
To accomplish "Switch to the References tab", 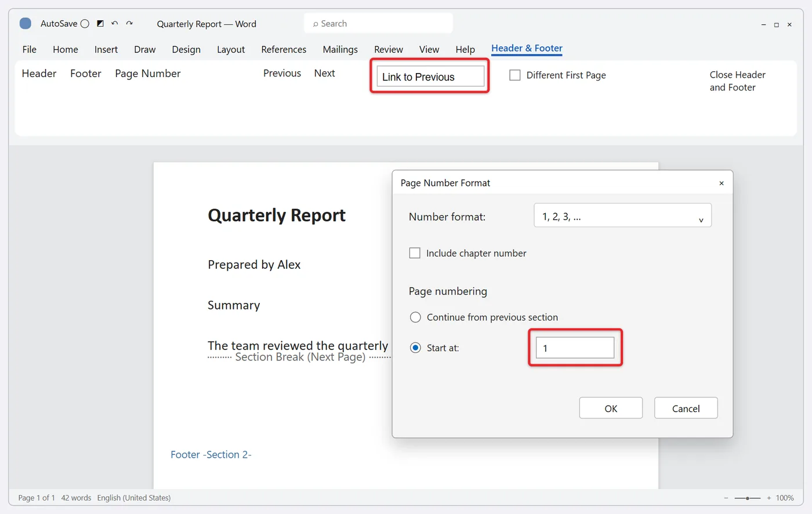I will click(x=284, y=50).
